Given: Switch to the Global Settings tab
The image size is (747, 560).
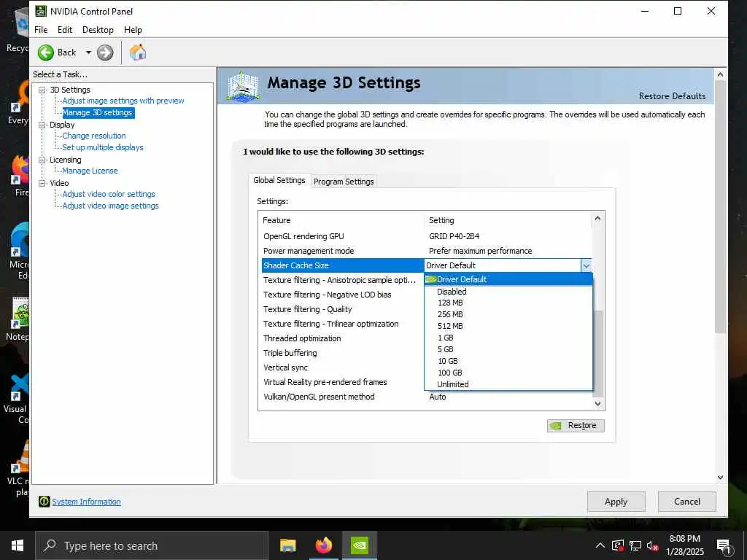Looking at the screenshot, I should coord(279,181).
